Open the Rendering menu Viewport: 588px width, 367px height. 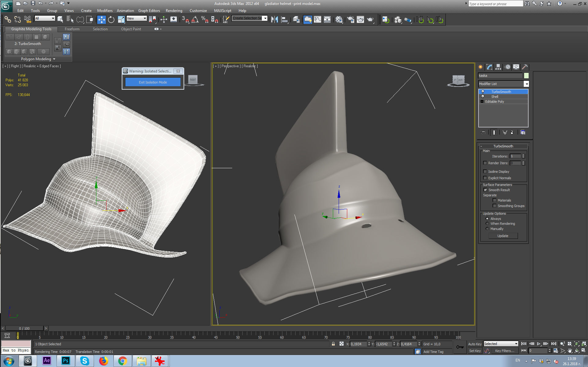(174, 10)
